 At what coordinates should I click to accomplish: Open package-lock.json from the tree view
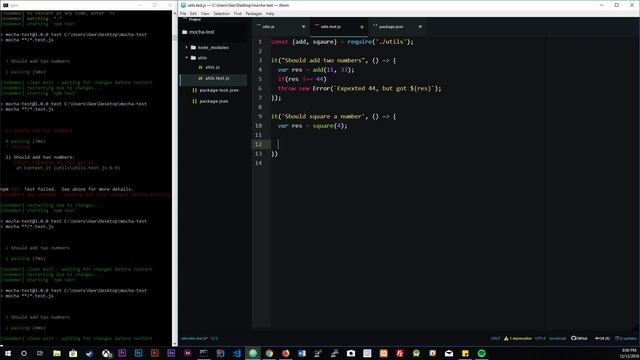[219, 90]
